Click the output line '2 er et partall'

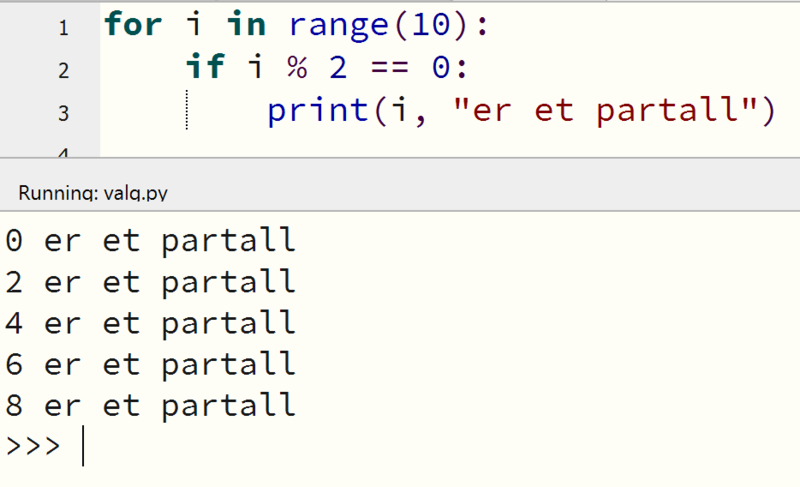click(150, 282)
